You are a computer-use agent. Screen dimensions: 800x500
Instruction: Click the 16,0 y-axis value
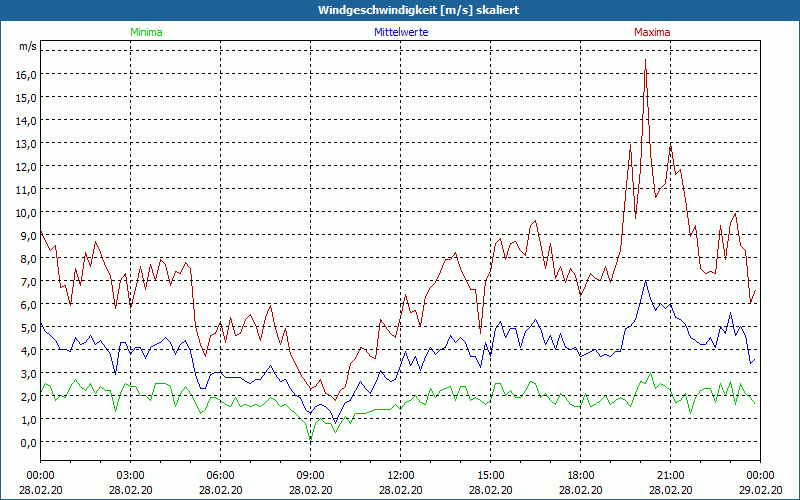click(x=26, y=74)
